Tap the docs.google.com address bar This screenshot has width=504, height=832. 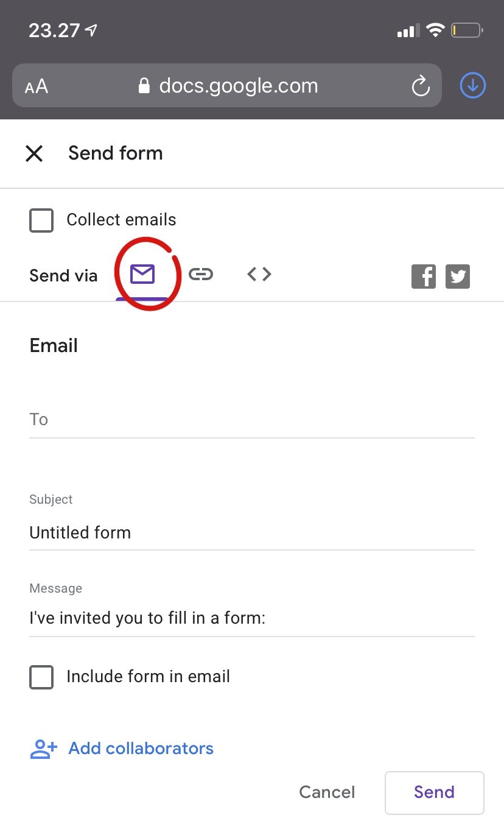pyautogui.click(x=238, y=86)
